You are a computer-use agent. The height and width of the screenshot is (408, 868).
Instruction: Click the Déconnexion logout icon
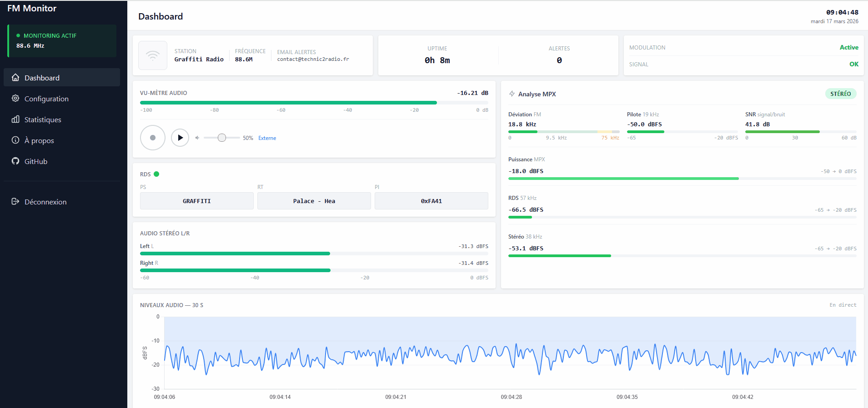(x=15, y=202)
